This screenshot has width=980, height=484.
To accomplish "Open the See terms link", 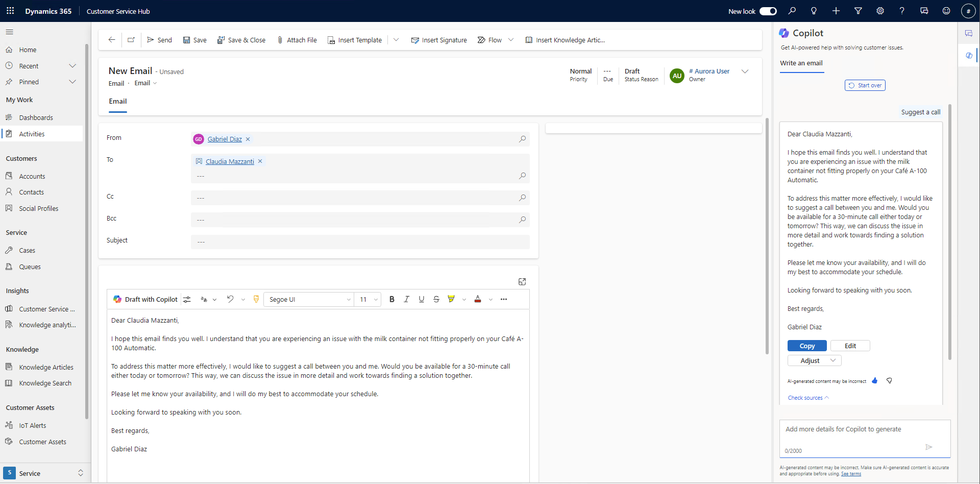I will (851, 474).
